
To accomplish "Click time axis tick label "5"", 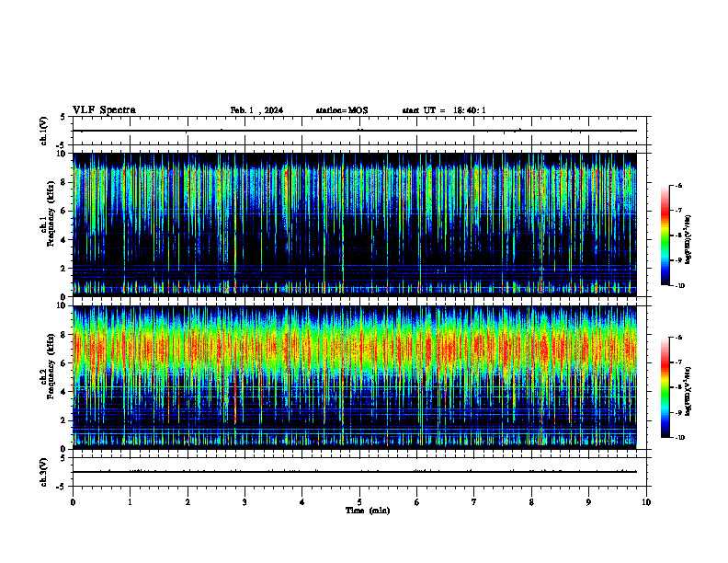I will point(359,502).
